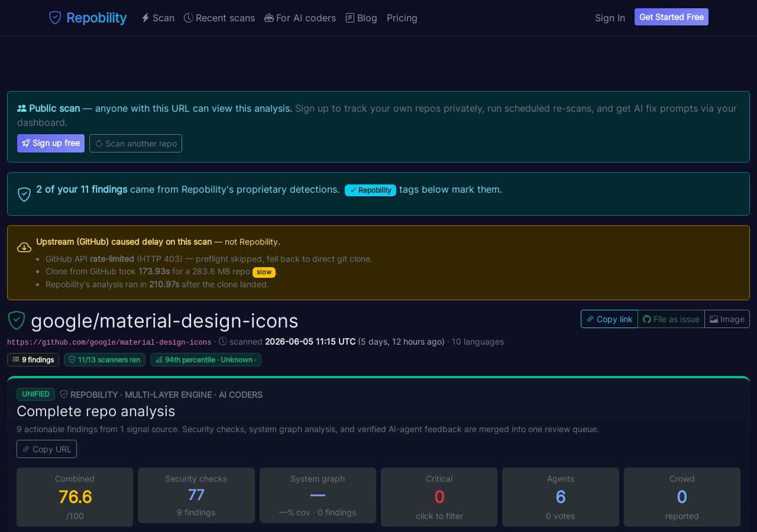Viewport: 757px width, 532px height.
Task: Click the Combined score 76.6 card
Action: (75, 497)
